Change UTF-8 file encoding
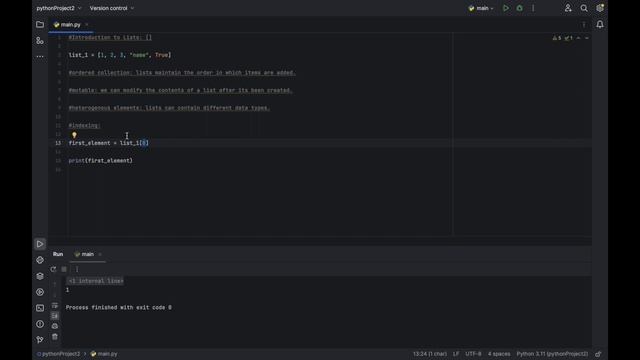Image resolution: width=640 pixels, height=360 pixels. pyautogui.click(x=473, y=354)
